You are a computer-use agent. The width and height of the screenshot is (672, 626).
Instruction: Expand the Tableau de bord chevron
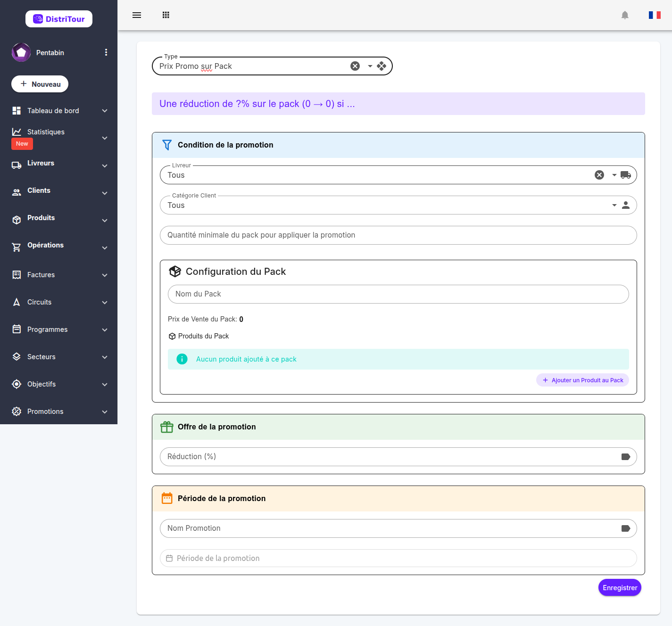pos(105,111)
